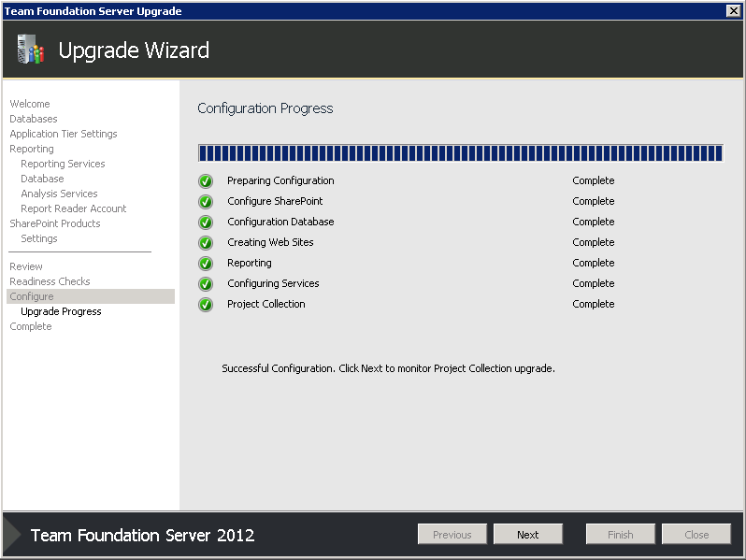Click the Upgrade Wizard server icon
The image size is (746, 560).
pyautogui.click(x=31, y=49)
